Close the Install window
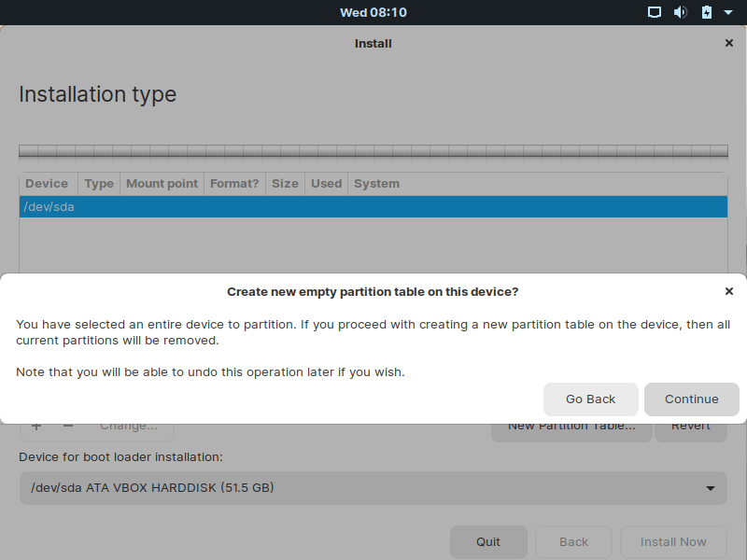The height and width of the screenshot is (560, 747). [729, 43]
